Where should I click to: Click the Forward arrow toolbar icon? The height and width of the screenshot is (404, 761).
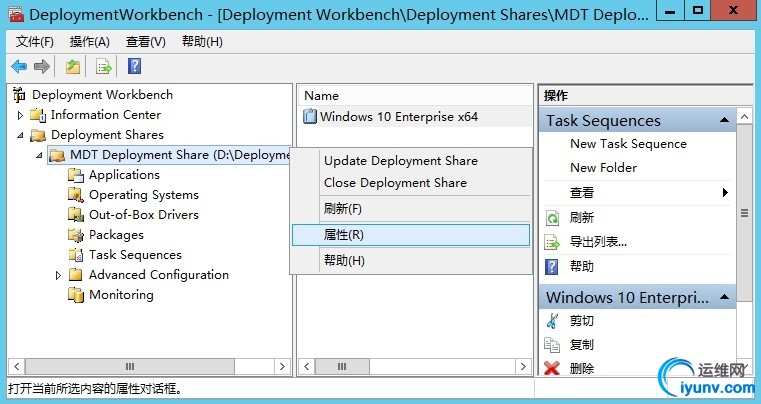pos(42,67)
